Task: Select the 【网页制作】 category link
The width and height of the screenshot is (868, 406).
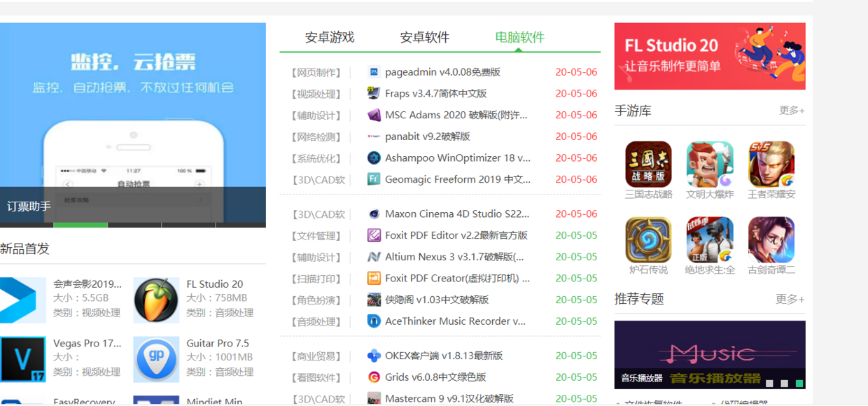Action: (316, 72)
